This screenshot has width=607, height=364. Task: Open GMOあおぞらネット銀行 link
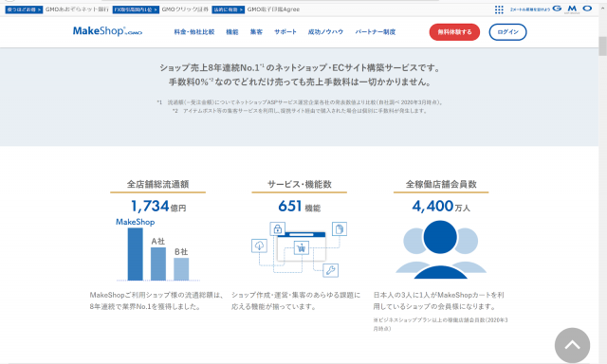[x=77, y=9]
